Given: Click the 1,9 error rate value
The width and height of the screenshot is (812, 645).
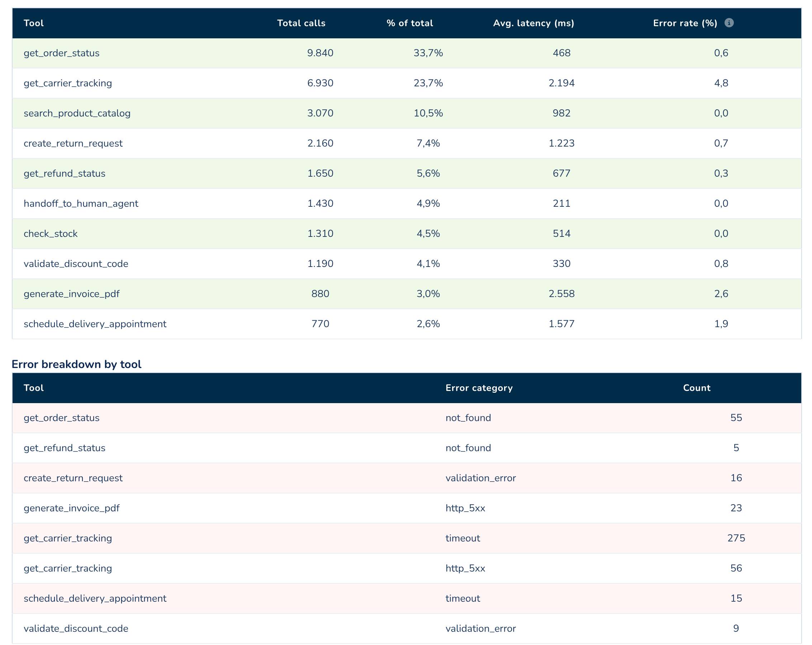Looking at the screenshot, I should tap(721, 324).
